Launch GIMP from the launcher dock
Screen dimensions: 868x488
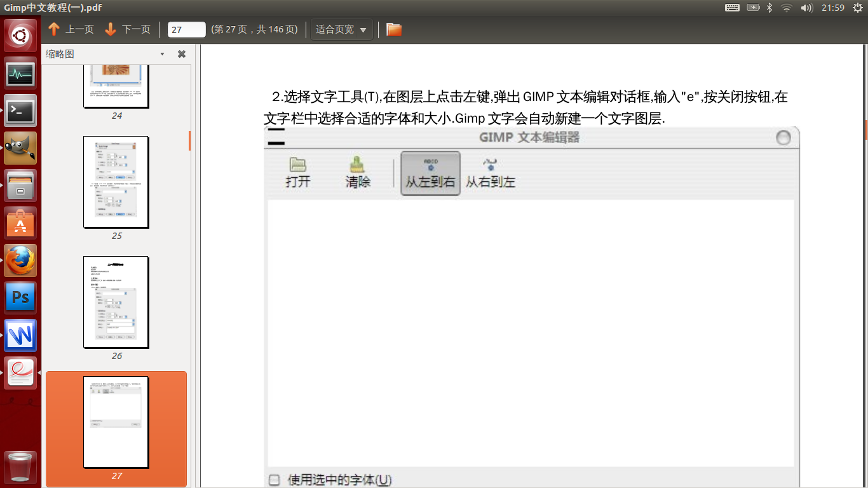[x=20, y=148]
